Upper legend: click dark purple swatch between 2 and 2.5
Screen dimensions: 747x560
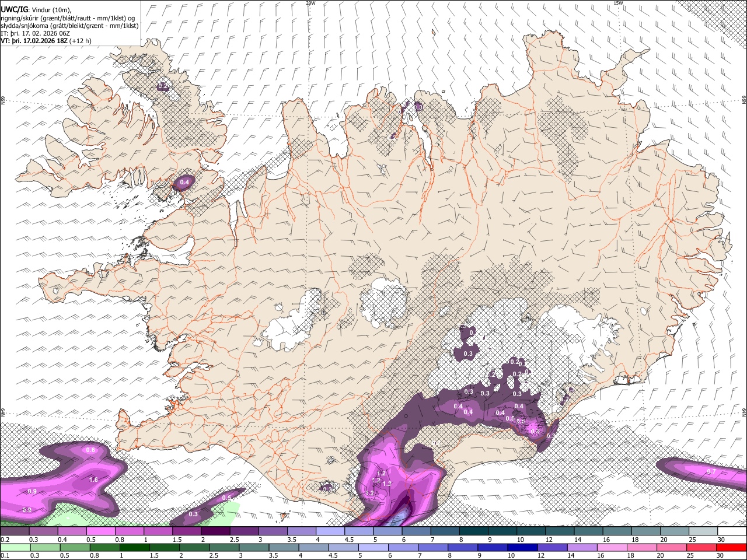click(215, 531)
